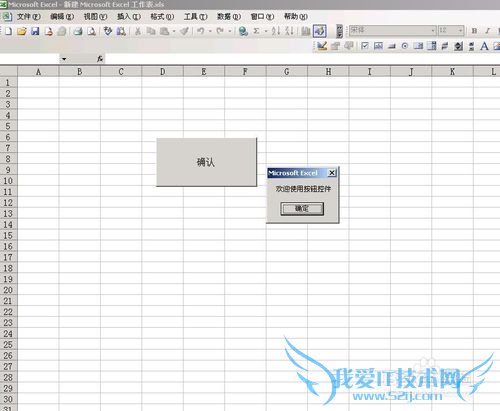
Task: Open the 工具 (Tools) menu
Action: [195, 16]
